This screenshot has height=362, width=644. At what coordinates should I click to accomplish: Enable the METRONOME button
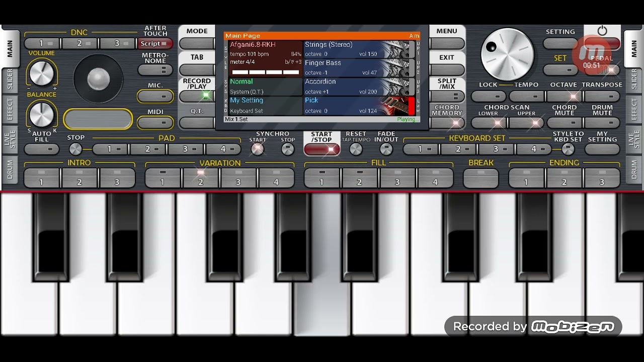(x=155, y=70)
